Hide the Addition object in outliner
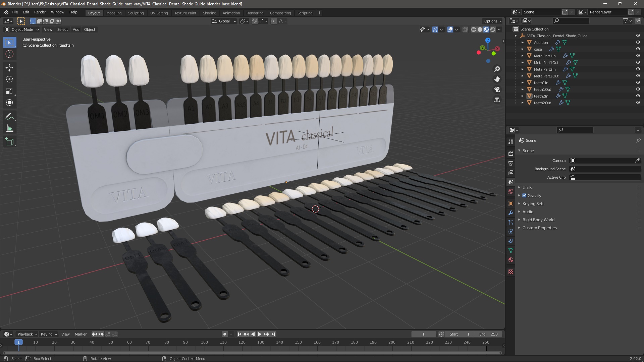Image resolution: width=644 pixels, height=362 pixels. tap(638, 42)
